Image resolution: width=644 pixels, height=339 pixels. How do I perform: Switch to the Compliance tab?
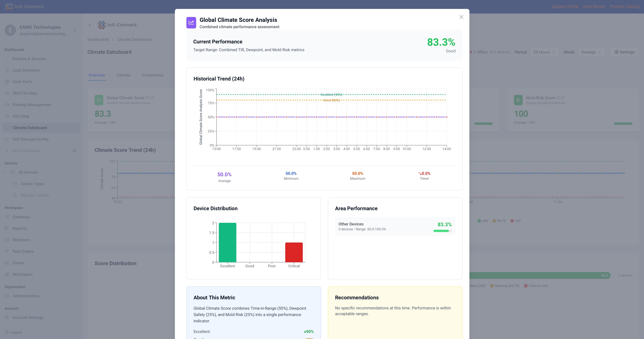click(x=152, y=75)
